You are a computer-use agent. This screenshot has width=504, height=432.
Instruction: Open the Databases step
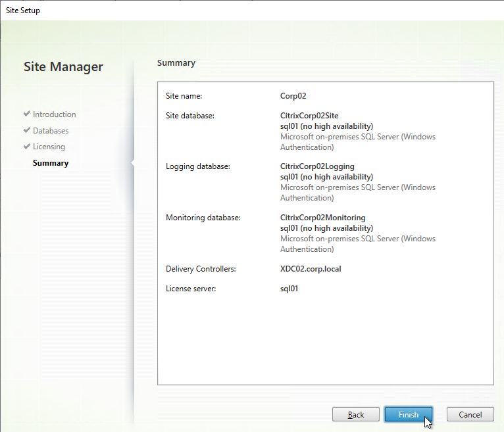(x=51, y=131)
